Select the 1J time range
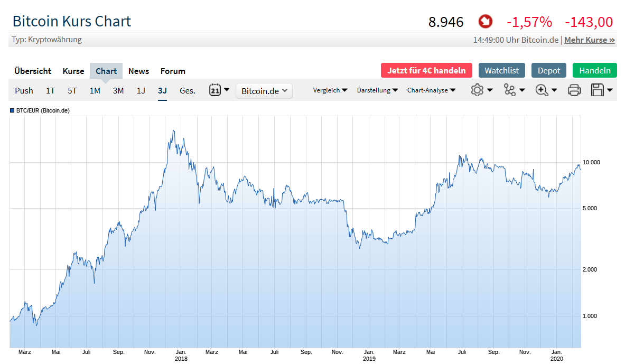Screen dimensions: 625x364 (x=141, y=90)
